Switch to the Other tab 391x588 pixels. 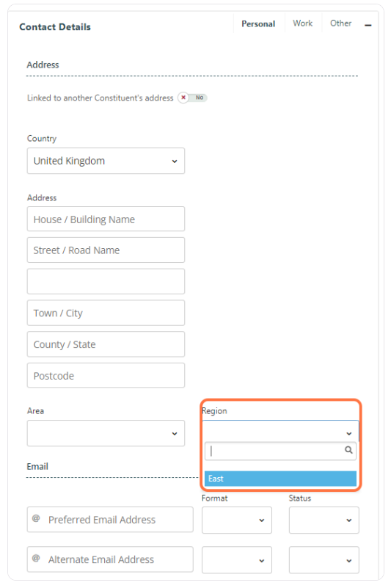coord(341,23)
